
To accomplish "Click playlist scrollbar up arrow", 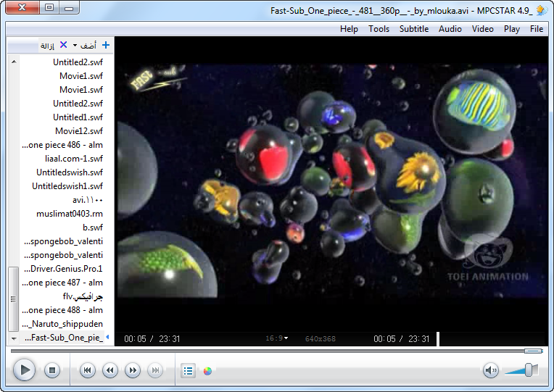I will 14,62.
